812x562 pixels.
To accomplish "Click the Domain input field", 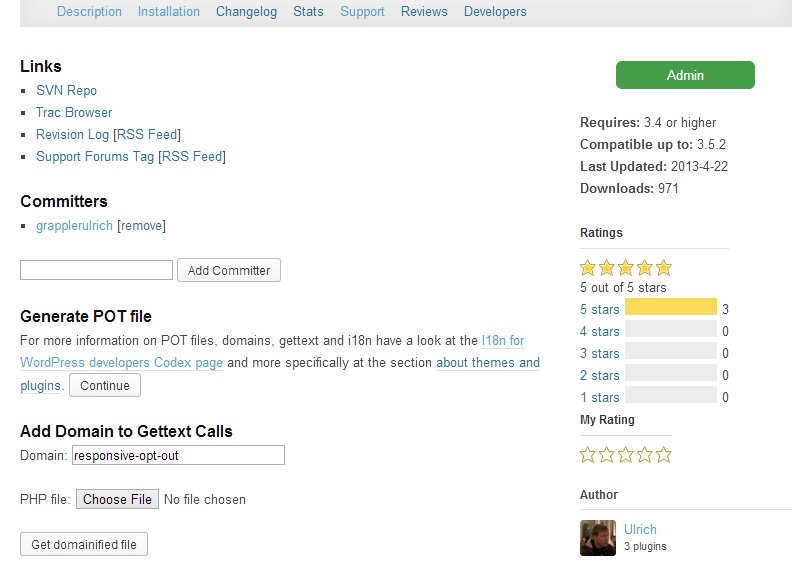I will click(x=178, y=456).
